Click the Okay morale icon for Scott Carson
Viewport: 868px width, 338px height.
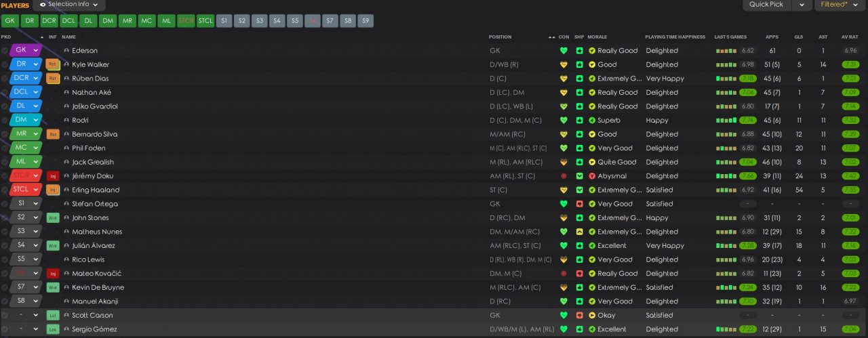tap(592, 316)
